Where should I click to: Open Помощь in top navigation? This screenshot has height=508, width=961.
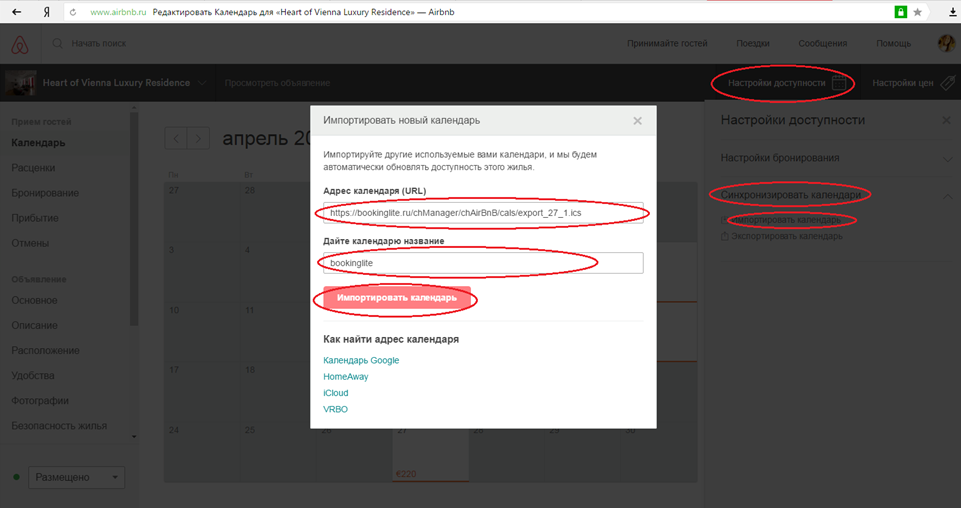(x=894, y=44)
